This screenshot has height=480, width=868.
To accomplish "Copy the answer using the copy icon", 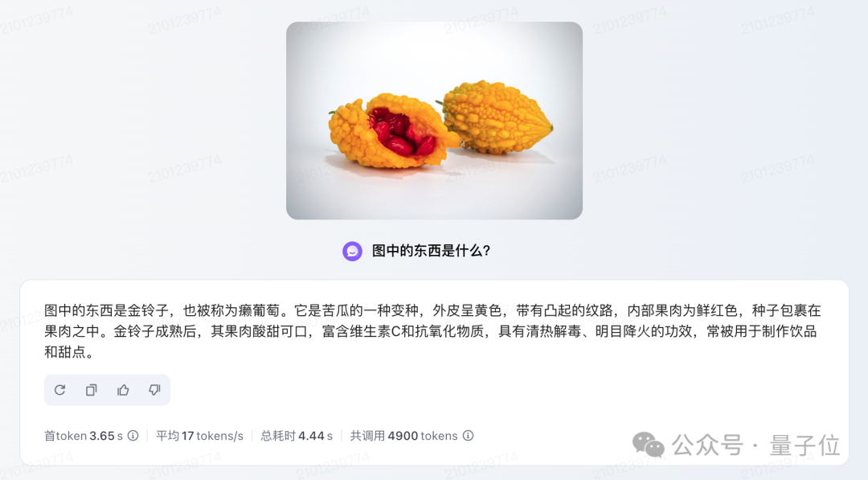I will [x=92, y=390].
